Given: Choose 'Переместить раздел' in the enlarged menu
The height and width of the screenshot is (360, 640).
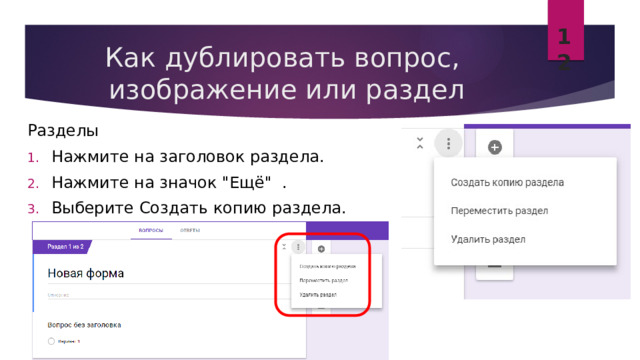Looking at the screenshot, I should (x=499, y=211).
